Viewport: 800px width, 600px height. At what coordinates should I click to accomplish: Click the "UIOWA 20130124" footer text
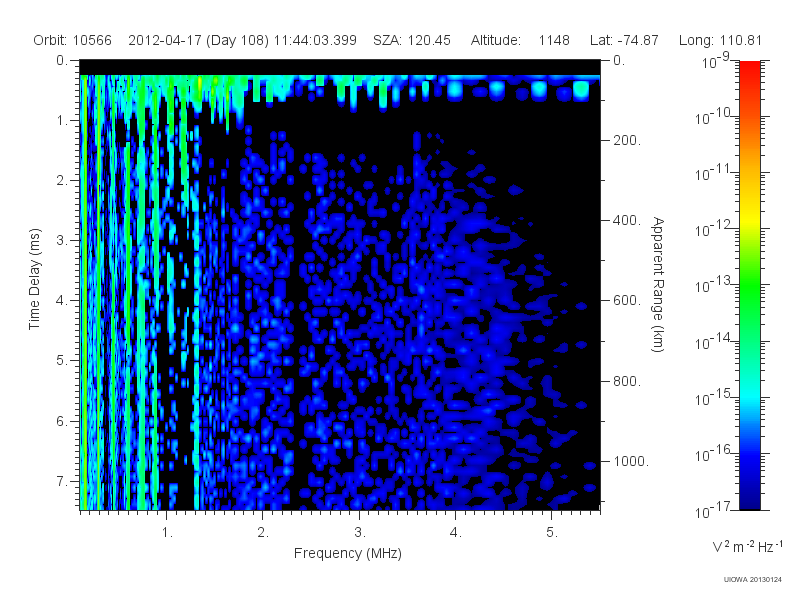click(753, 579)
